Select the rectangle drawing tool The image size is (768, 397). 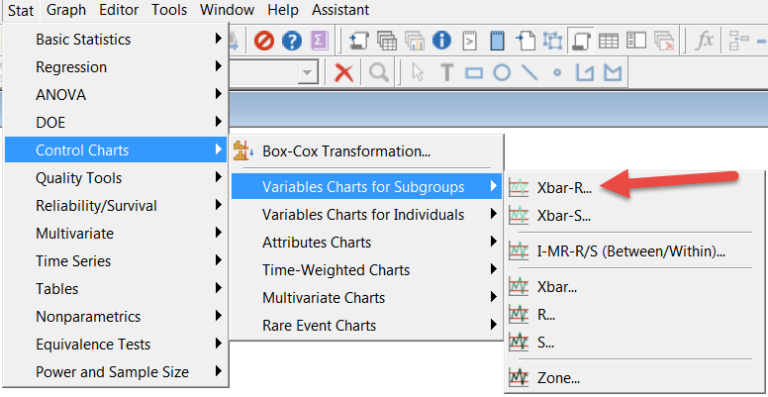(x=474, y=73)
